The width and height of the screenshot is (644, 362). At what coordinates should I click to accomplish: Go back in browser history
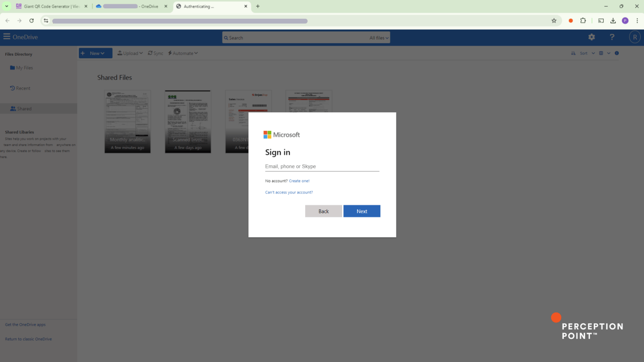8,21
